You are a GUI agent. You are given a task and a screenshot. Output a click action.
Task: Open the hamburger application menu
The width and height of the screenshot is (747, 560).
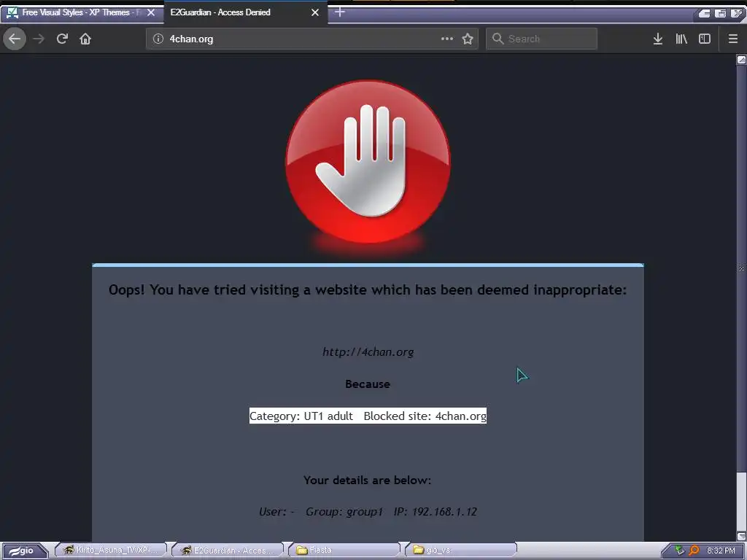pos(732,39)
